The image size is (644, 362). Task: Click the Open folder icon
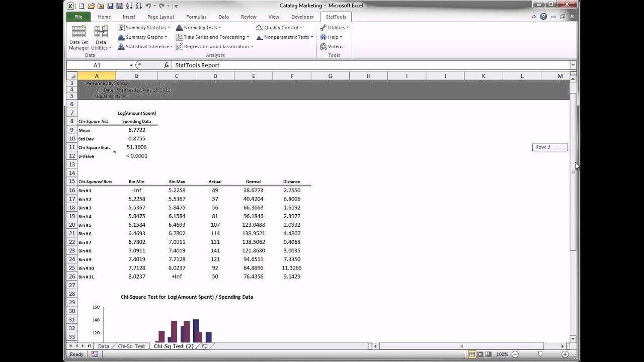91,6
